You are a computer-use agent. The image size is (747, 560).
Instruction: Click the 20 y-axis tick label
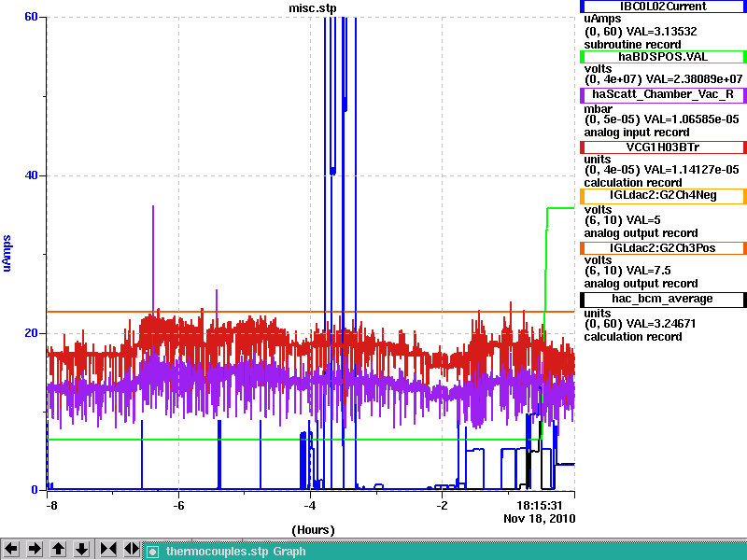click(31, 333)
